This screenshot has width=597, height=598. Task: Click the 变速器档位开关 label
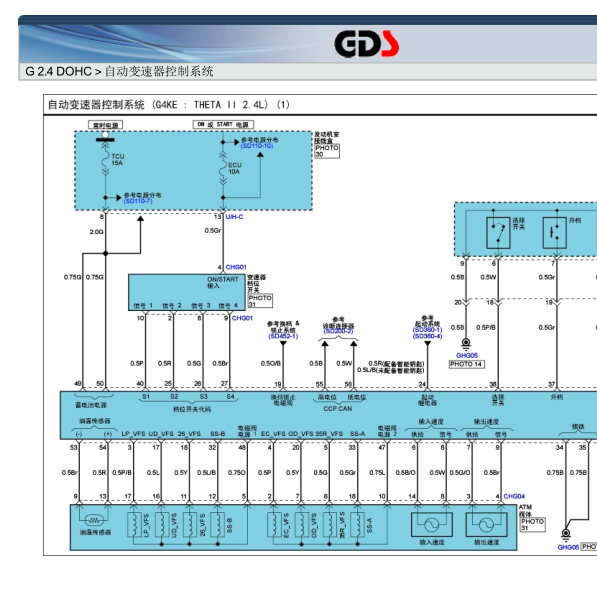coord(256,284)
